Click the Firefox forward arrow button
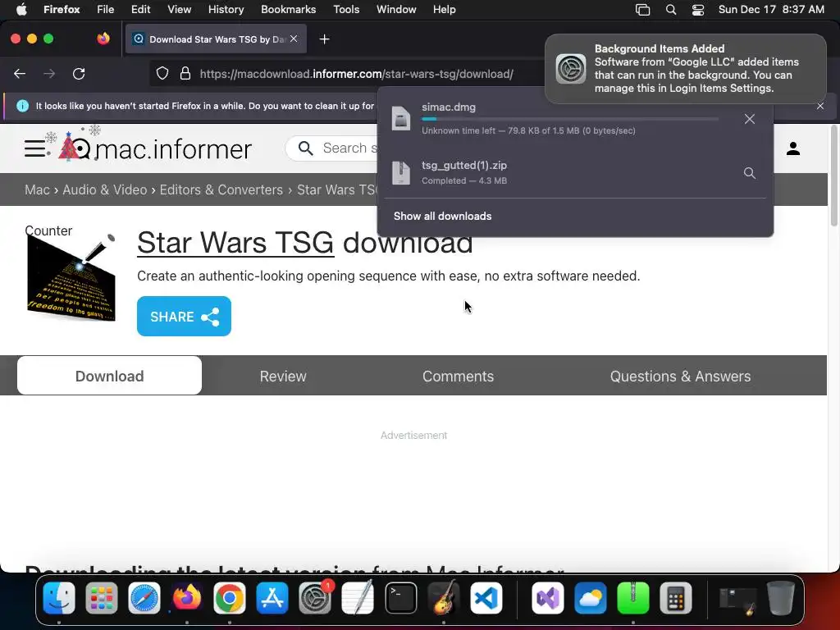 pyautogui.click(x=49, y=73)
